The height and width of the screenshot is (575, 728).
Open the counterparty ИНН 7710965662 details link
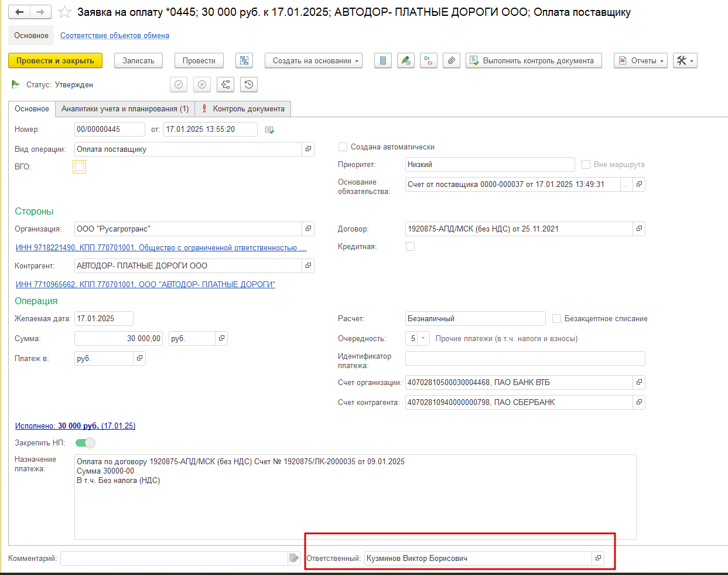145,284
